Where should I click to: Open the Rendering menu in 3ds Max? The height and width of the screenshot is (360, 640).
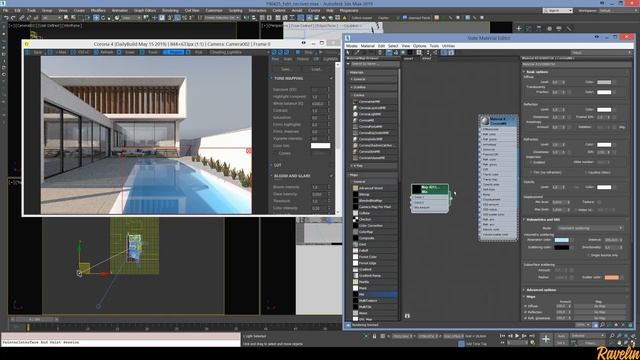coord(170,10)
